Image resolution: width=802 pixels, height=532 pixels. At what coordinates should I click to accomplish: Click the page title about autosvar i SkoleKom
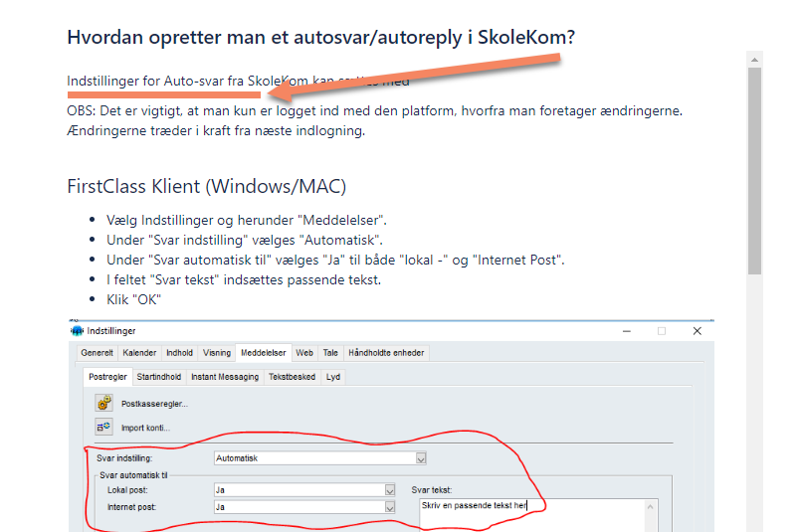(321, 37)
